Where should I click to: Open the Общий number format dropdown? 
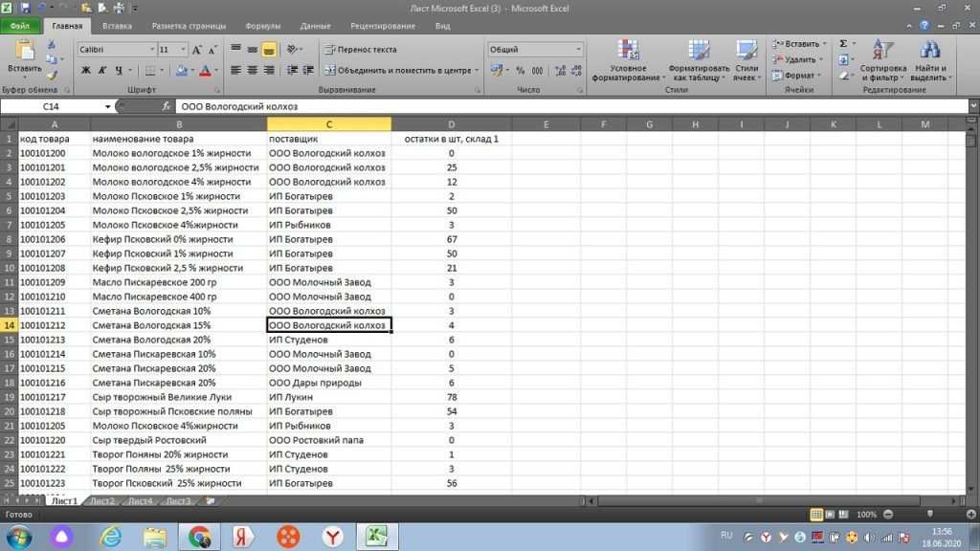click(x=577, y=49)
